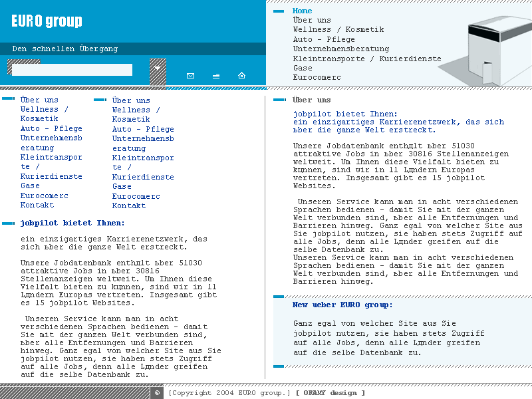Open Gase link in first left column
532x399 pixels.
30,186
